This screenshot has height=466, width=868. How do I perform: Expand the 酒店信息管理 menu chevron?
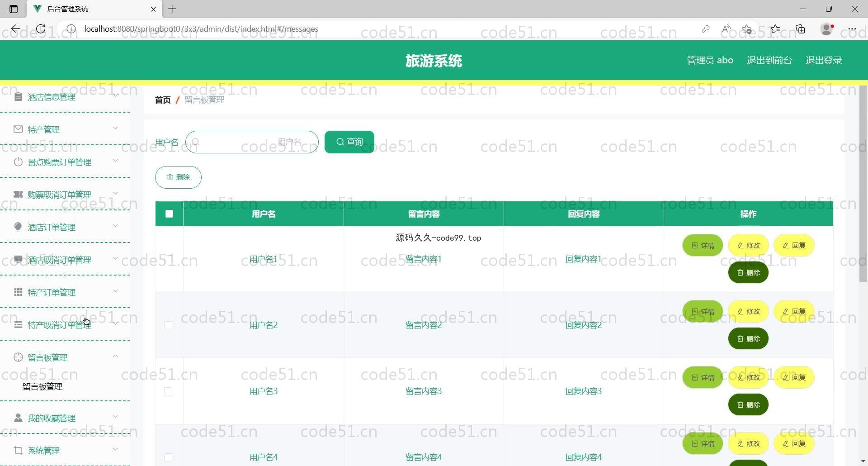[x=115, y=95]
